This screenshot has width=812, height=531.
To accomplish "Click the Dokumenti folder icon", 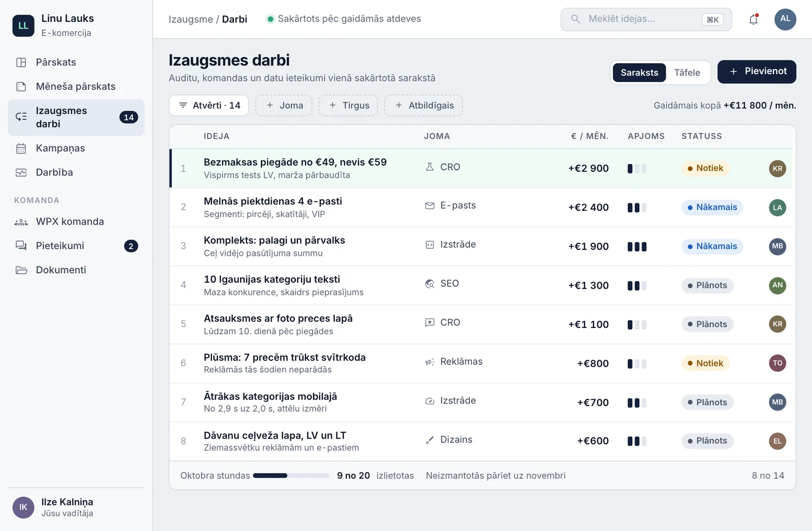I will pos(21,270).
